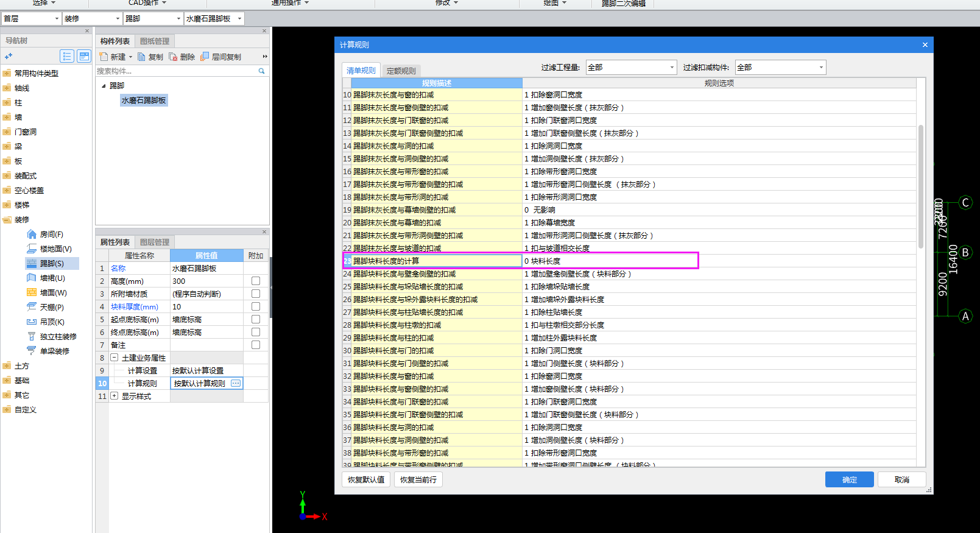Tick the 附加 checkbox for 终点底标高(m)
This screenshot has height=533, width=980.
256,332
